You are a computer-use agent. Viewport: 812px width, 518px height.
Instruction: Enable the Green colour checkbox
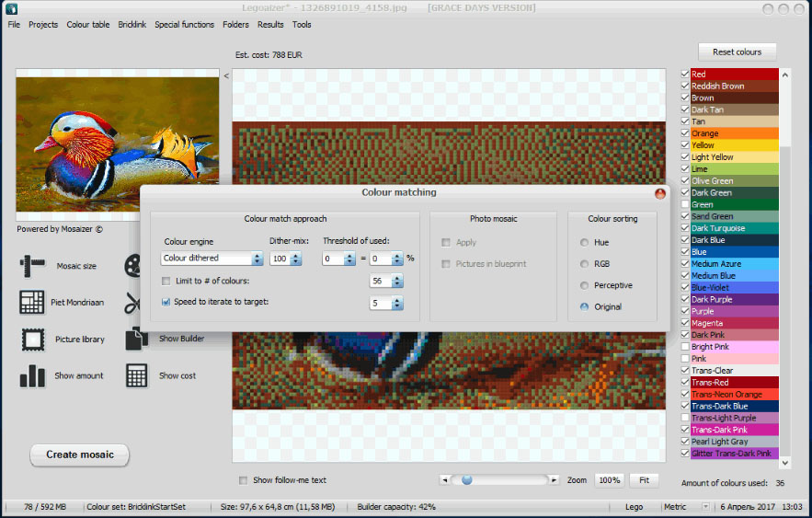(685, 204)
